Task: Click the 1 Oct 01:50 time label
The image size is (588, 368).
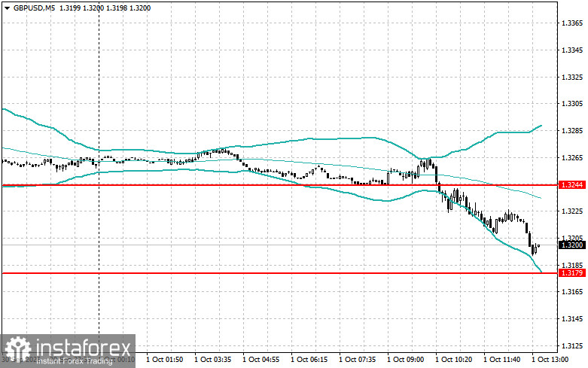Action: click(x=165, y=360)
